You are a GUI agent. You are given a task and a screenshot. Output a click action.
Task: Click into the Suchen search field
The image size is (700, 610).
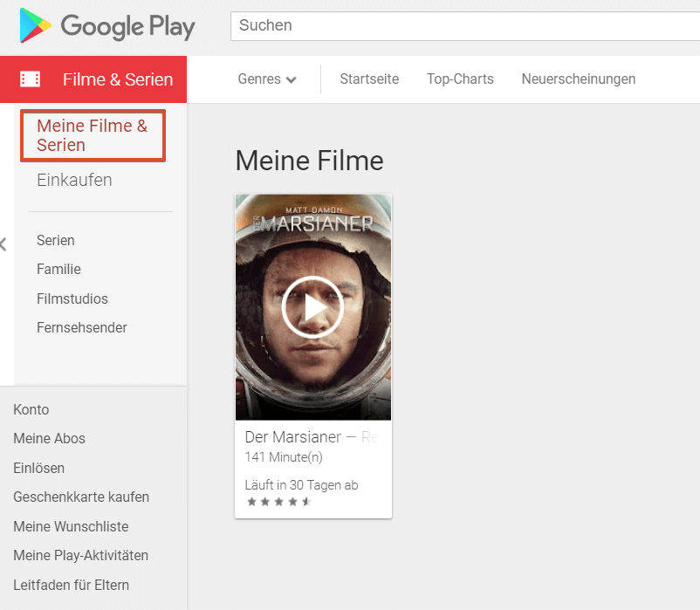pos(464,26)
